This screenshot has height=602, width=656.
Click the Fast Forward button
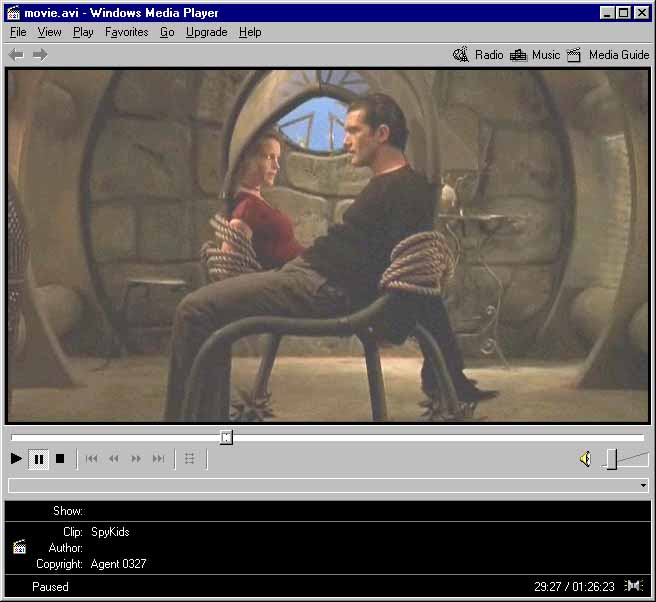coord(136,459)
